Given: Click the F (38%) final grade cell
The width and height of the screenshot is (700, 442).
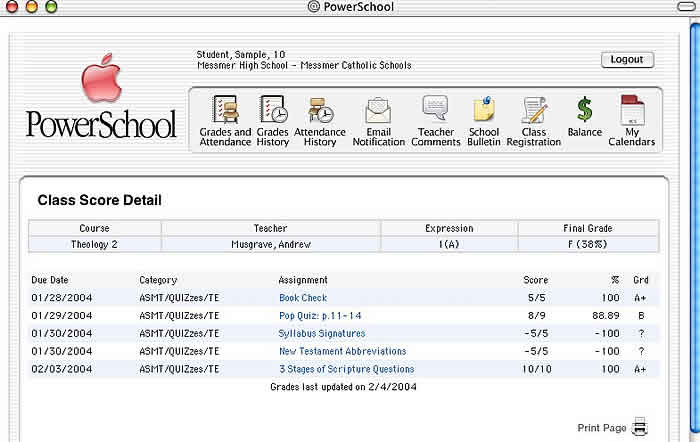Looking at the screenshot, I should [x=588, y=245].
